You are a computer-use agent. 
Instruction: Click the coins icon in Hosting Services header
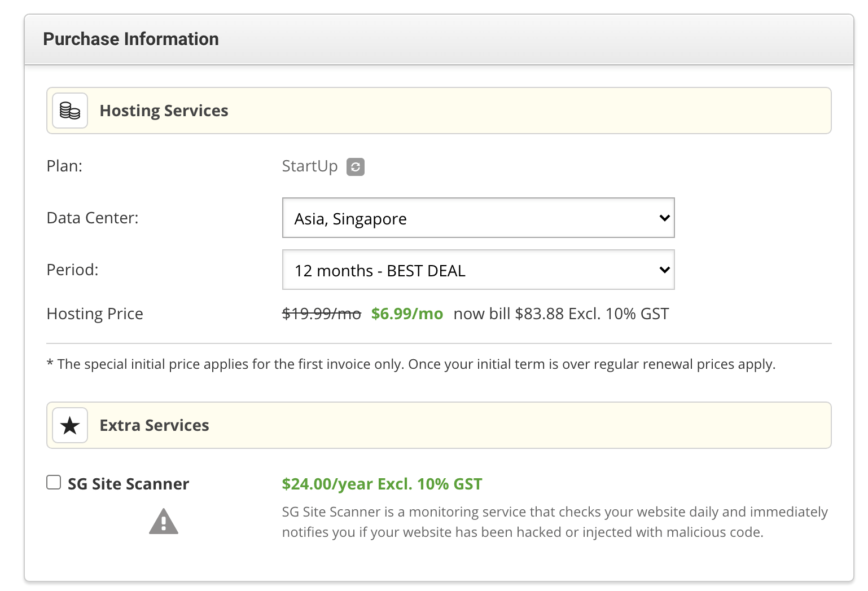(70, 111)
